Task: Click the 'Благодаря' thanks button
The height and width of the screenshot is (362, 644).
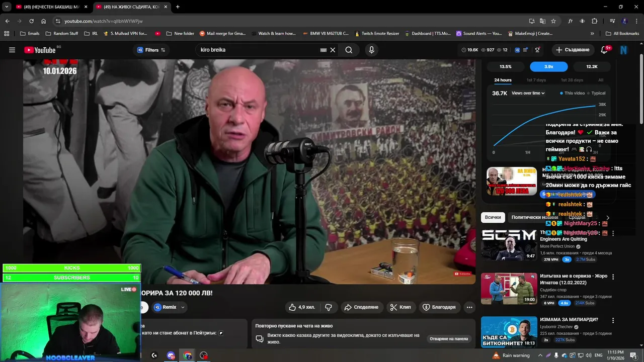Action: tap(439, 307)
